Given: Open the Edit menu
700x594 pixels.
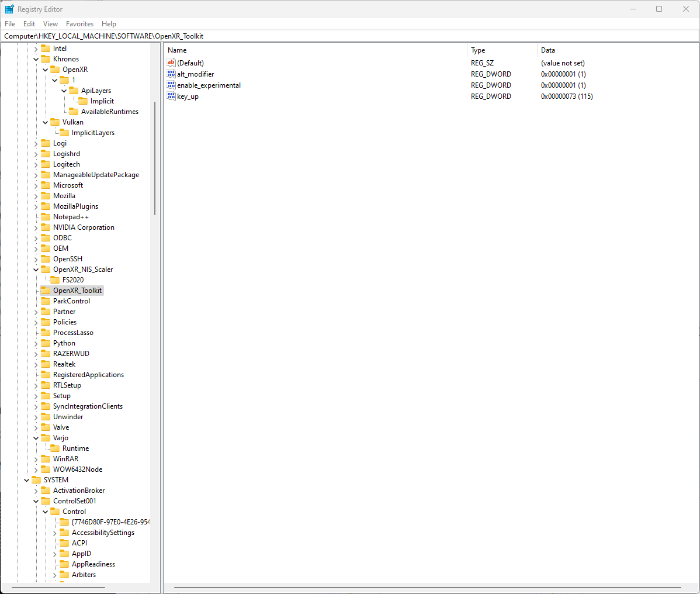Looking at the screenshot, I should 29,23.
